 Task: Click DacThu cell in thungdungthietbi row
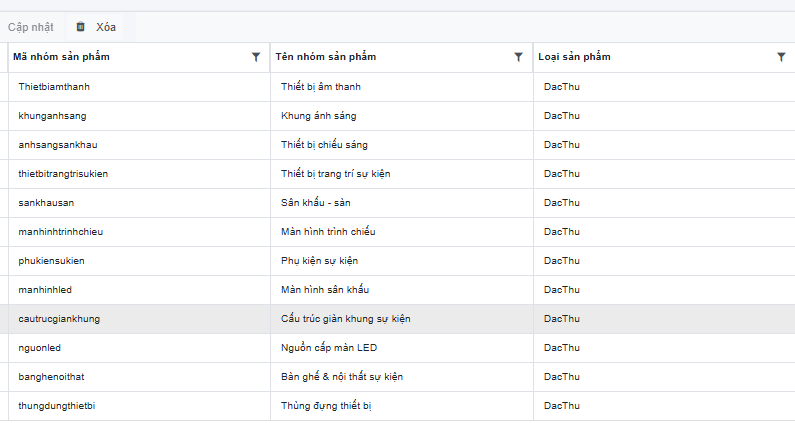click(x=561, y=406)
